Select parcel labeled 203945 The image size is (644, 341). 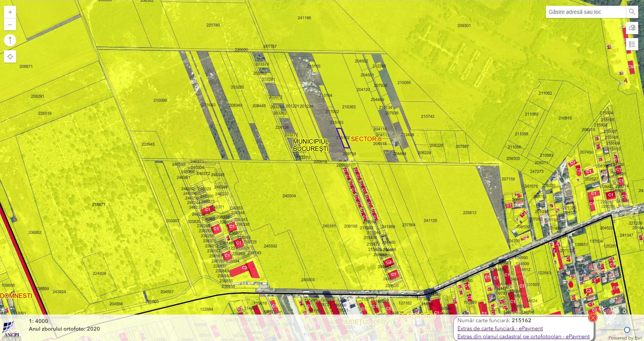(148, 144)
